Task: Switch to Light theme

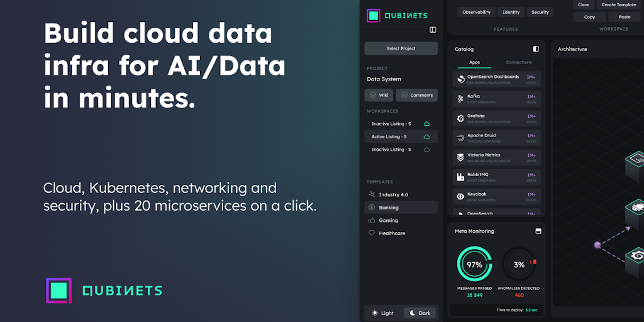Action: pyautogui.click(x=382, y=313)
